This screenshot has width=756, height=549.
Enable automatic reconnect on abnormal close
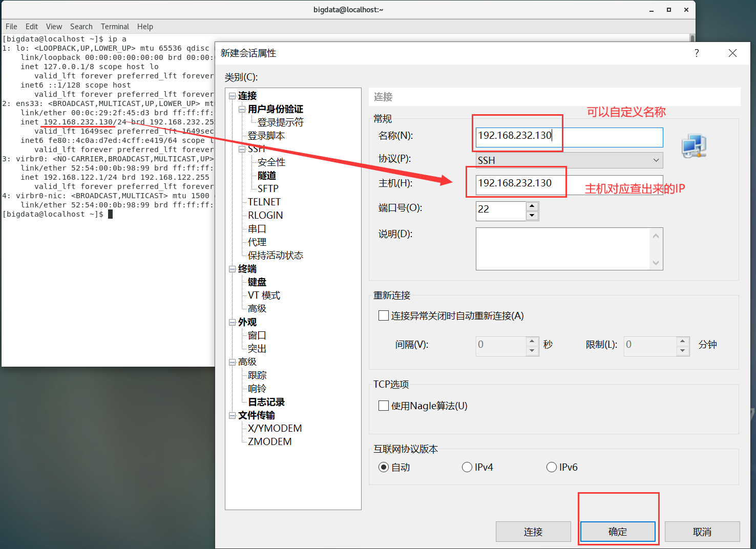click(383, 315)
